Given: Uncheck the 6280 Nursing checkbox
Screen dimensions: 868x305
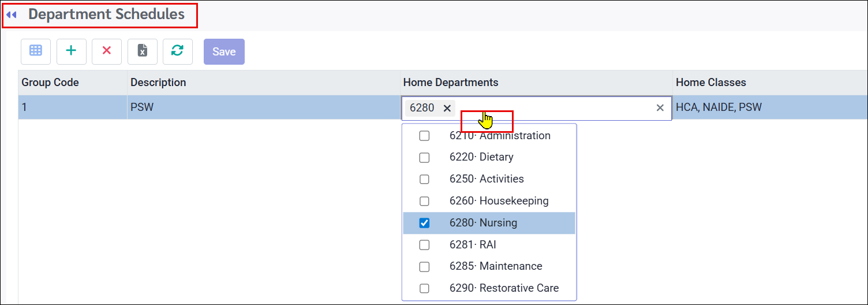Looking at the screenshot, I should (424, 223).
